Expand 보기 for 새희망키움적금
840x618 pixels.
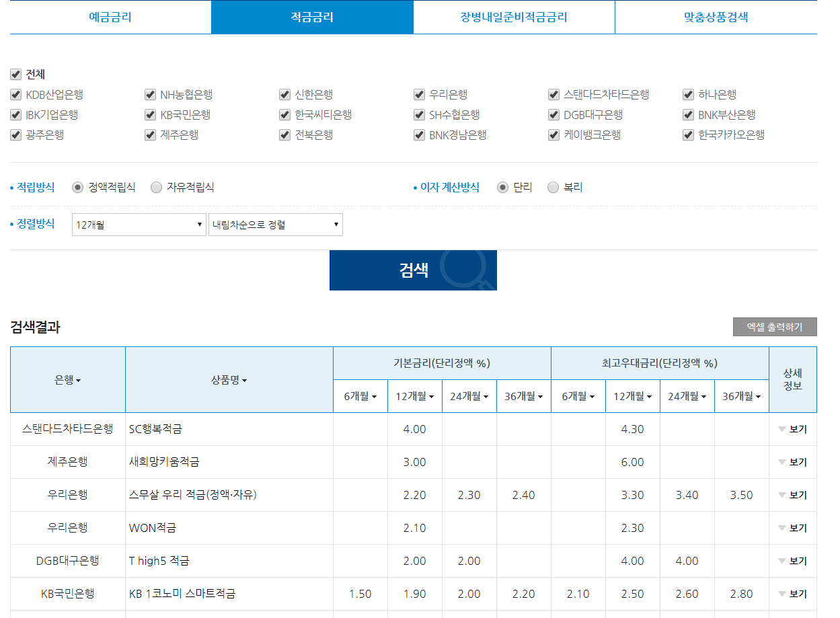point(793,462)
